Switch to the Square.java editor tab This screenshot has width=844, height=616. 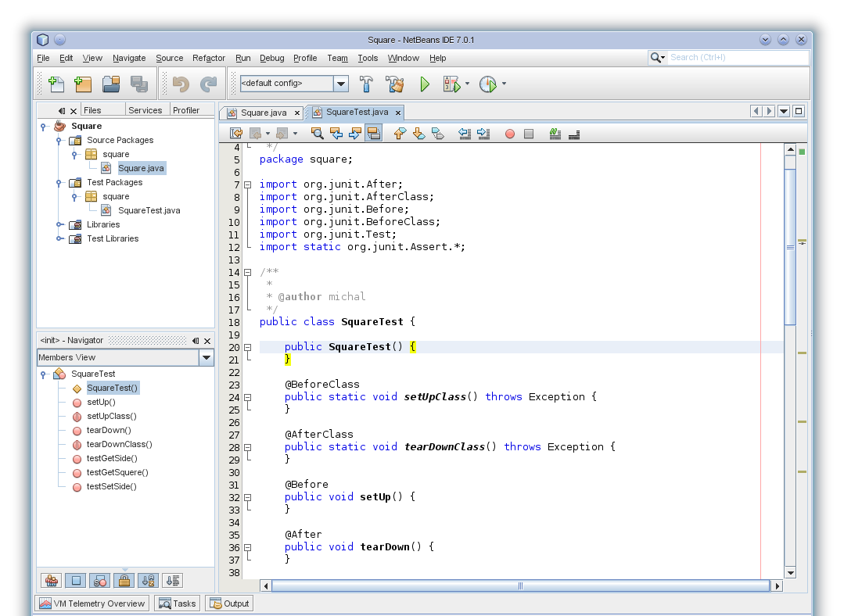pyautogui.click(x=263, y=113)
